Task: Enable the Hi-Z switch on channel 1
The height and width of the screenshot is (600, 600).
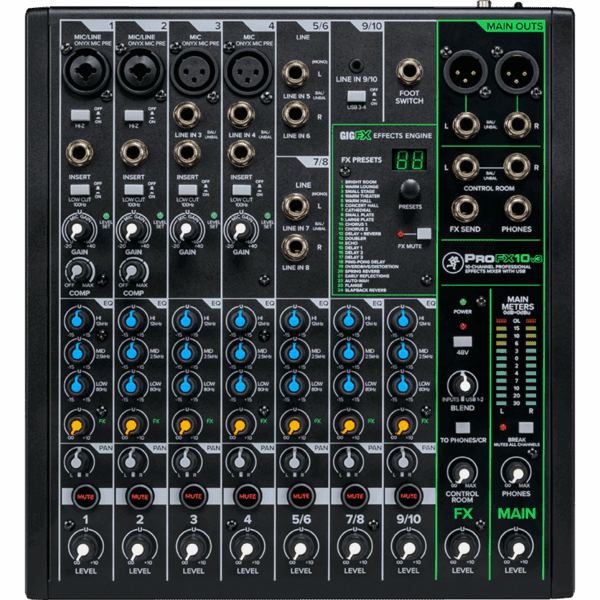Action: click(81, 116)
